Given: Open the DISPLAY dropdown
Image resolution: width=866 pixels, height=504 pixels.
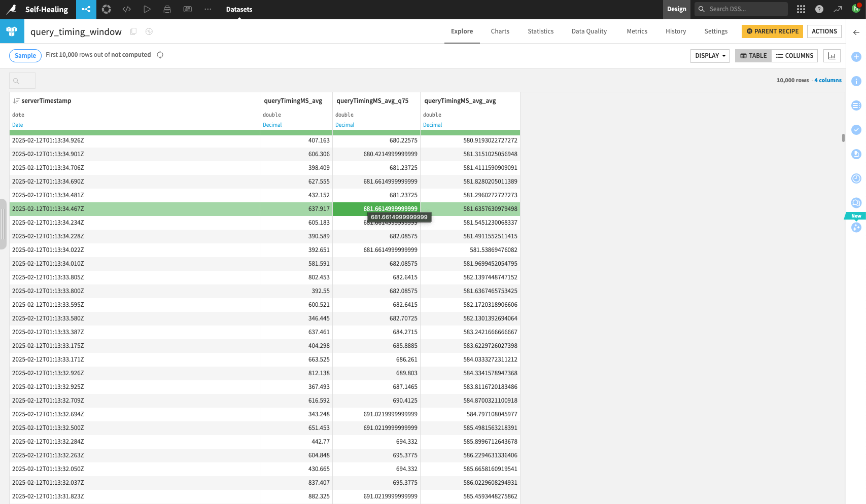Looking at the screenshot, I should pos(710,56).
